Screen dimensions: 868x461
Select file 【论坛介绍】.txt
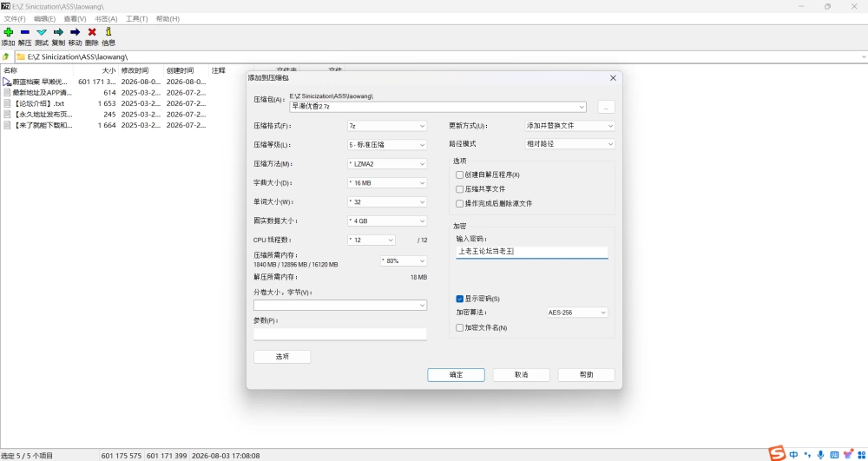(x=39, y=103)
